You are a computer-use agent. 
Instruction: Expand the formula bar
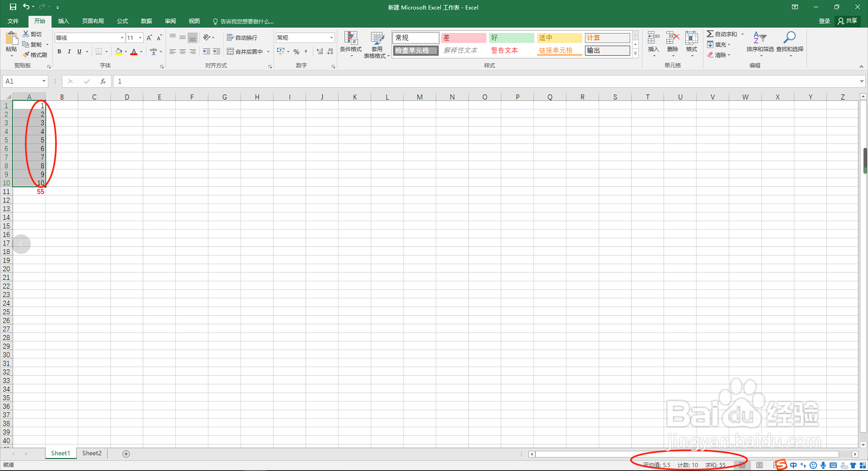point(862,81)
